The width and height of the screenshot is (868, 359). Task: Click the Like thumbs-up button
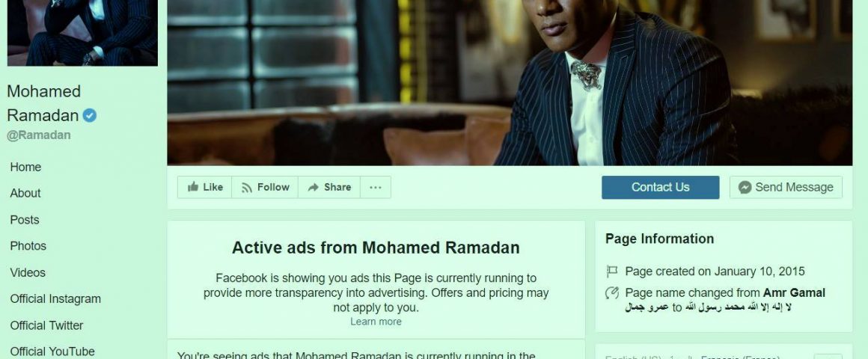coord(205,187)
